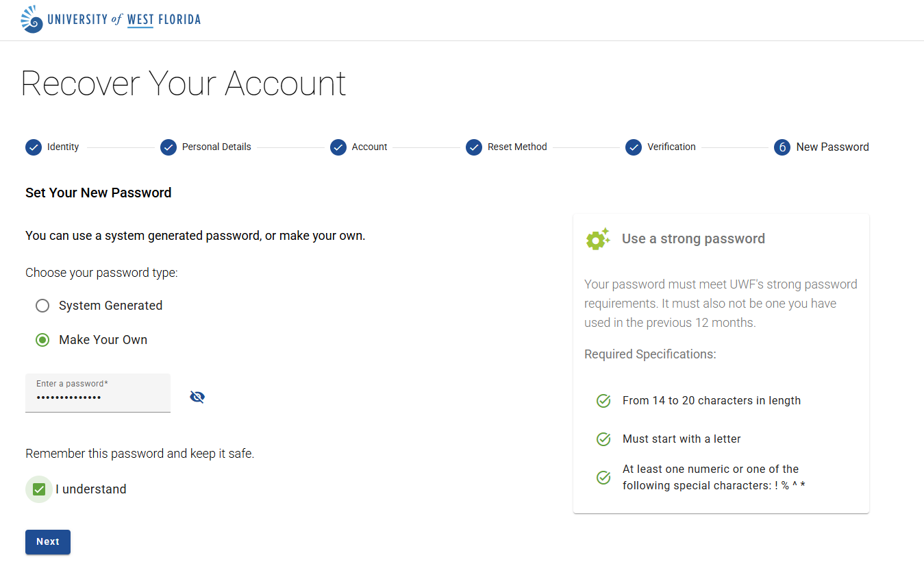Click the Identity step checkmark icon

(34, 147)
